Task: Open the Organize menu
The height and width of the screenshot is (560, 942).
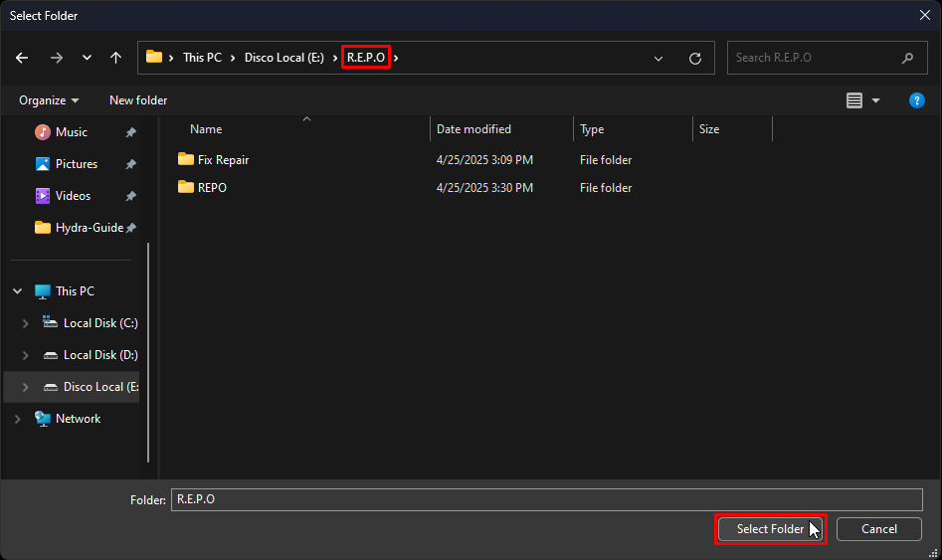Action: click(x=49, y=100)
